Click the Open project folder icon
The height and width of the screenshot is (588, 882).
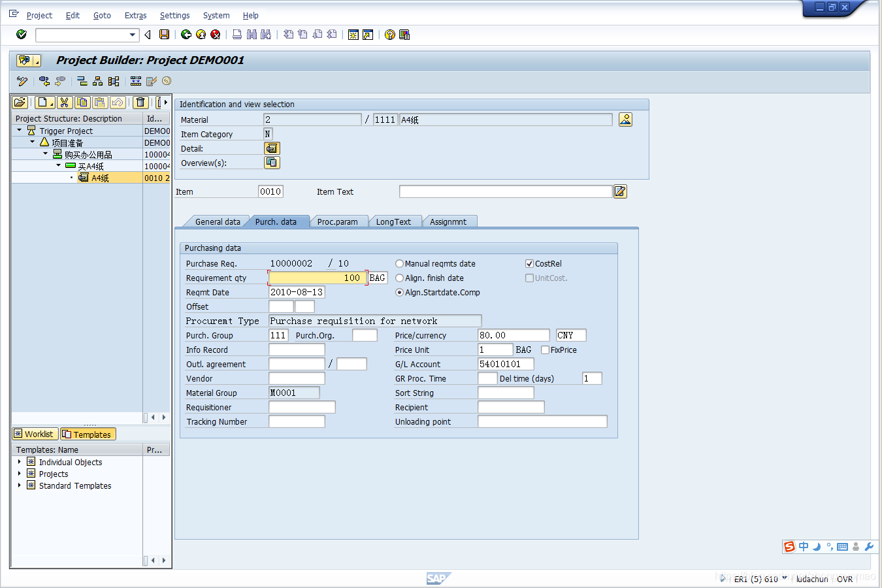20,102
